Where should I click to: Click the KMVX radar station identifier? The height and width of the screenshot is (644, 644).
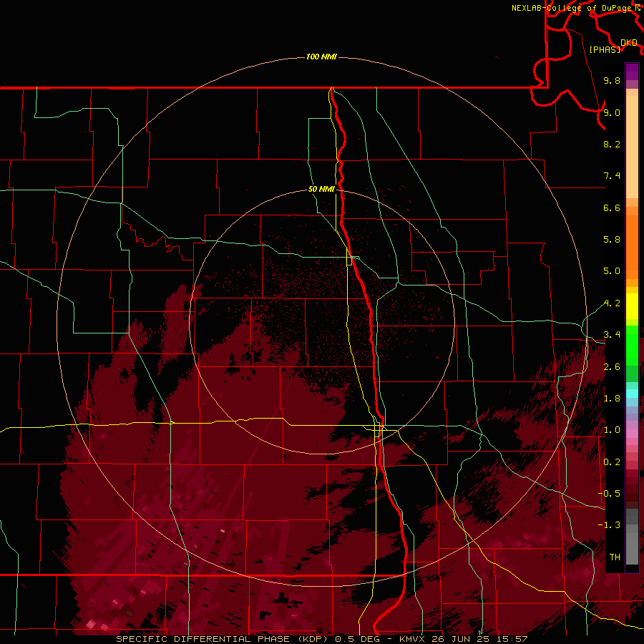click(414, 639)
